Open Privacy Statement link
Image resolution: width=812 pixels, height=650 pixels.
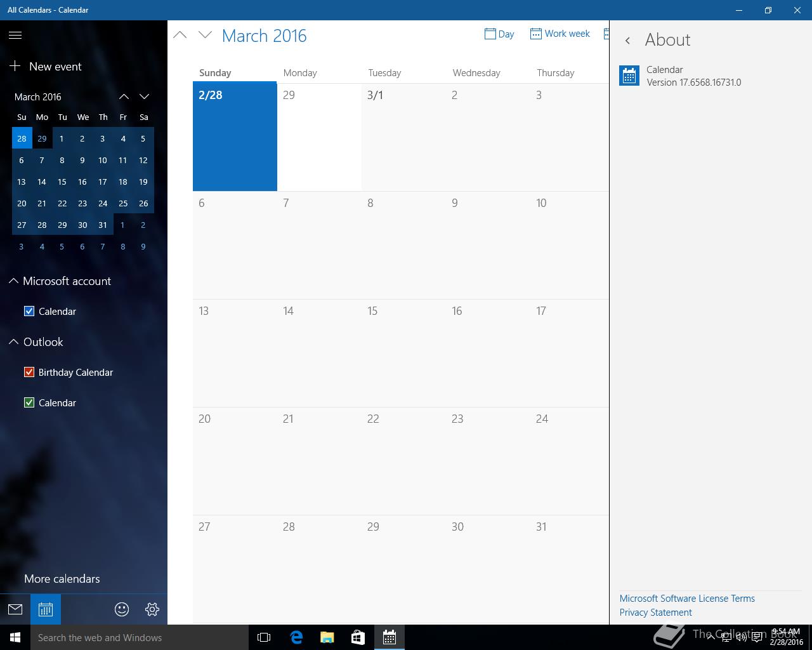tap(656, 613)
